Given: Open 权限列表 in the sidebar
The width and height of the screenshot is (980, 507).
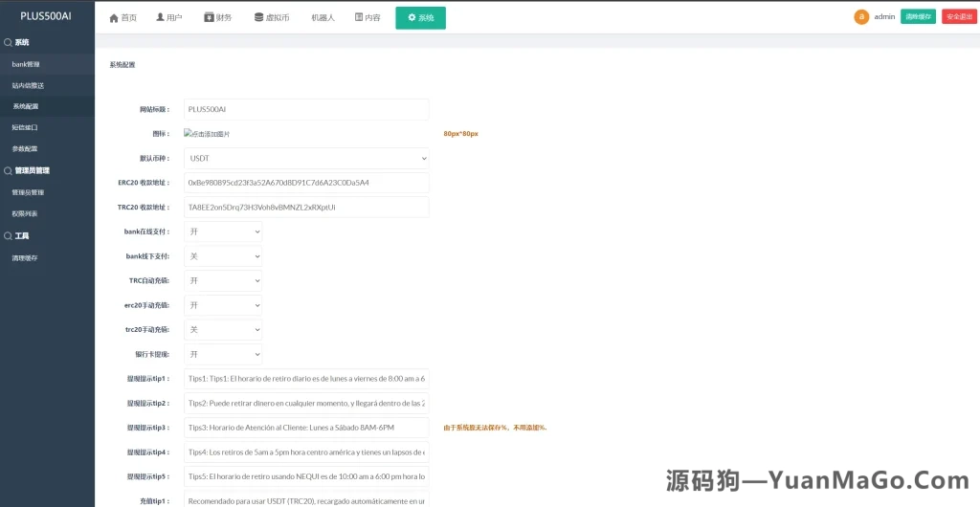Looking at the screenshot, I should coord(47,213).
